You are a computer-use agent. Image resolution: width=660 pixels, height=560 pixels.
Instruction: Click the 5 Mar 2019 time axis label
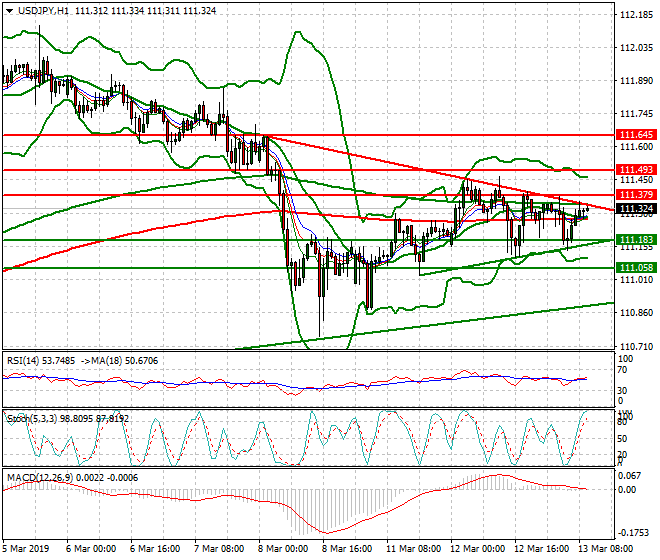coord(26,549)
